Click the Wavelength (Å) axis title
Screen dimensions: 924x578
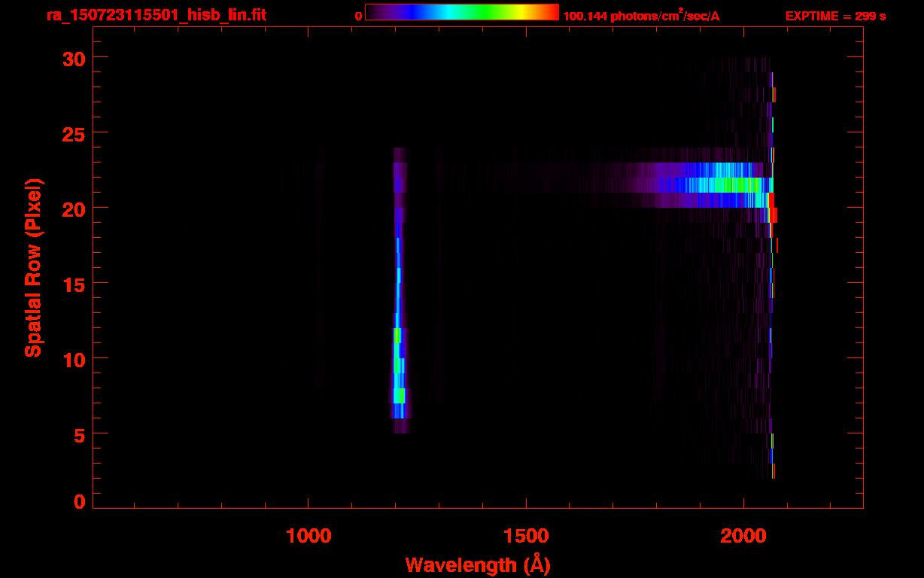pos(478,564)
